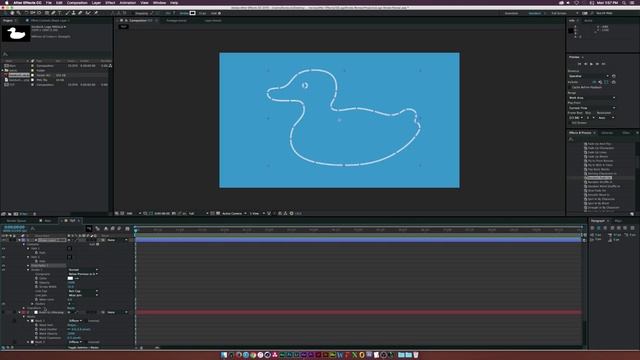Switch to the Effect Controls tab

point(50,20)
